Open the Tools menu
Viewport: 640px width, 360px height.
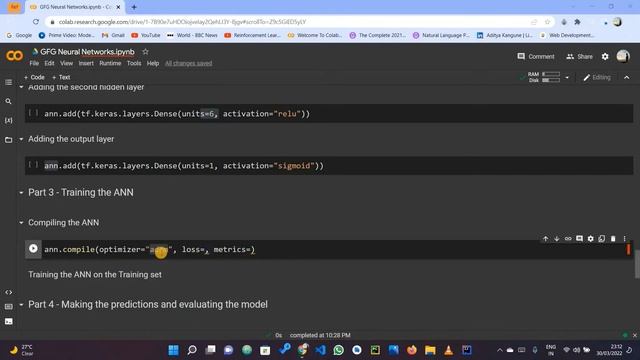tap(134, 63)
